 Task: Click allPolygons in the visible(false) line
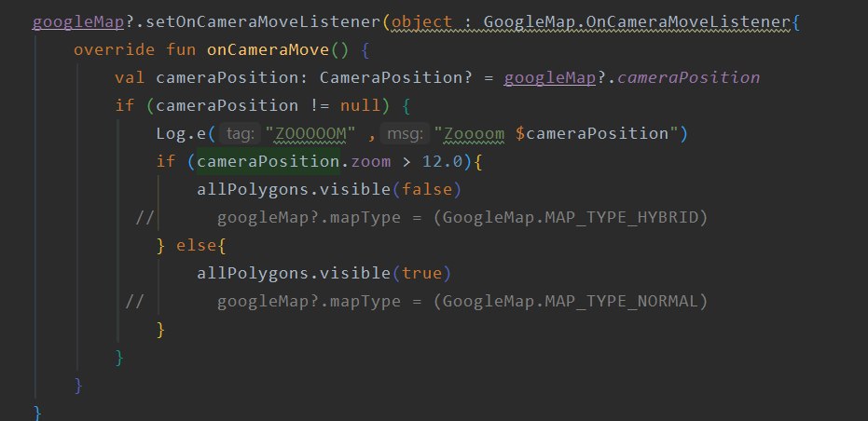pos(253,189)
